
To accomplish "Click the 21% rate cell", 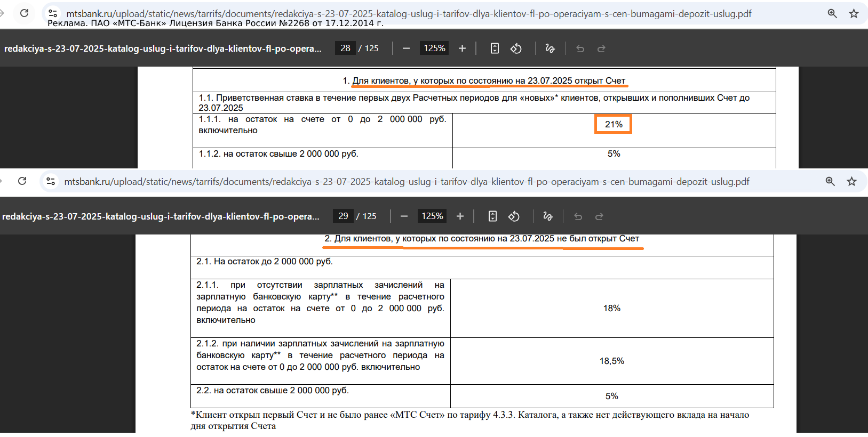I will click(x=614, y=124).
